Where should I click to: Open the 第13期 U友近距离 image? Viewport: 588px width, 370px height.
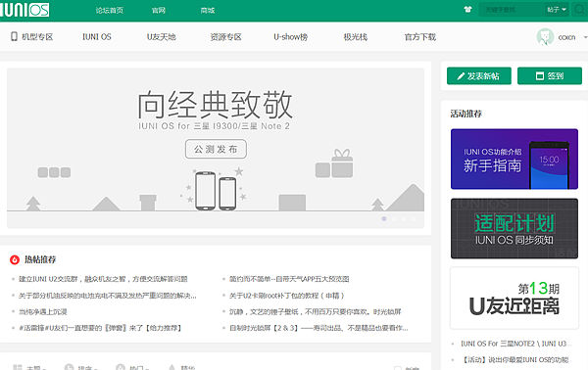click(514, 299)
